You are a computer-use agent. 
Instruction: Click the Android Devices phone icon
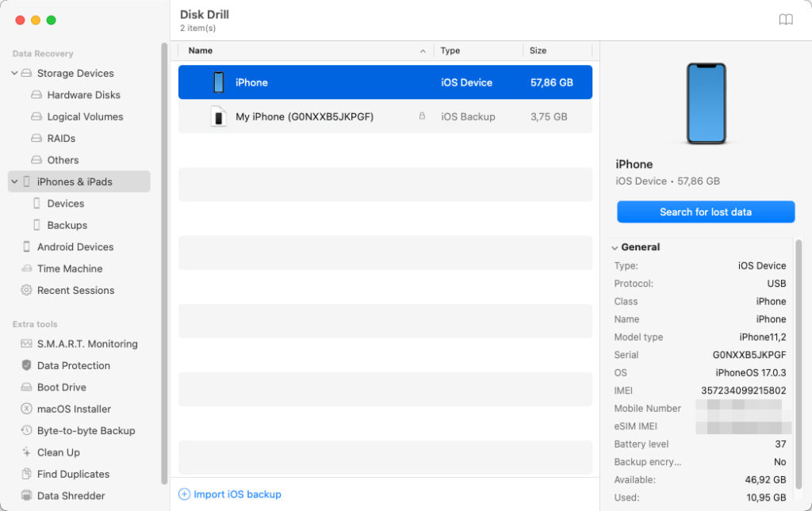point(26,246)
